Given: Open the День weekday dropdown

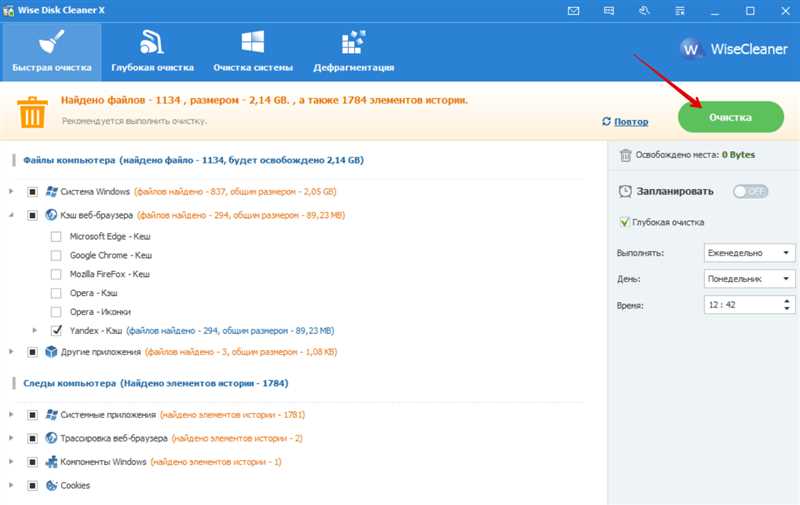Looking at the screenshot, I should coord(749,279).
